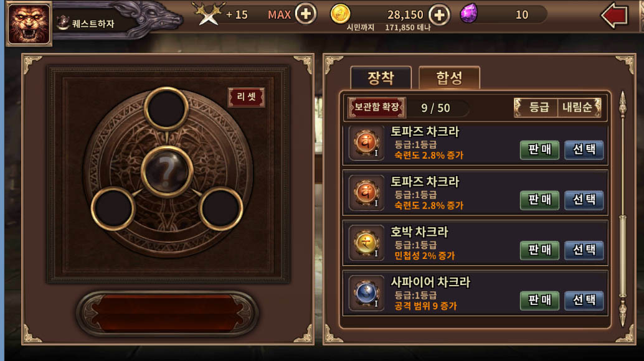The height and width of the screenshot is (361, 644).
Task: Click the red back arrow icon
Action: [615, 16]
